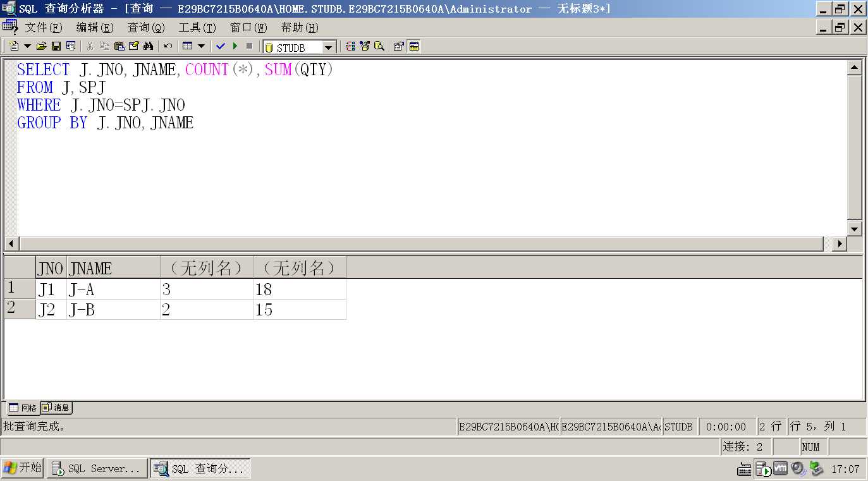Open the 查询(Q) menu
Screen dimensions: 868x481
[x=146, y=27]
